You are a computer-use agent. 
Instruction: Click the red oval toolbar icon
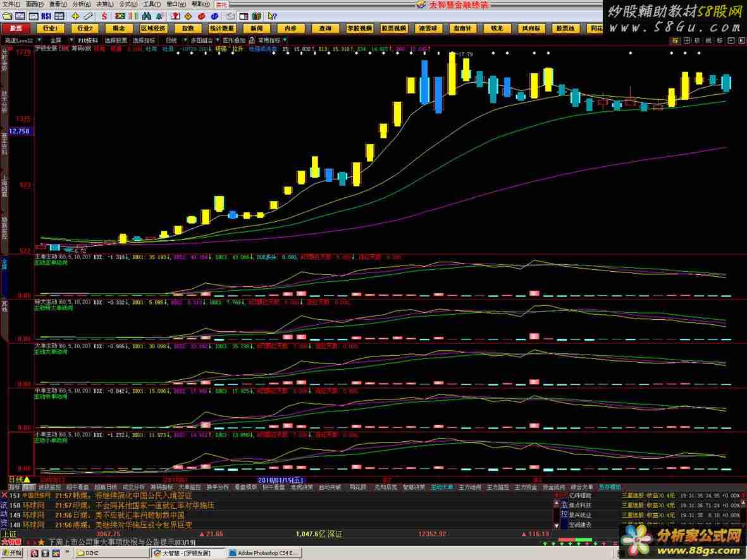pos(202,16)
